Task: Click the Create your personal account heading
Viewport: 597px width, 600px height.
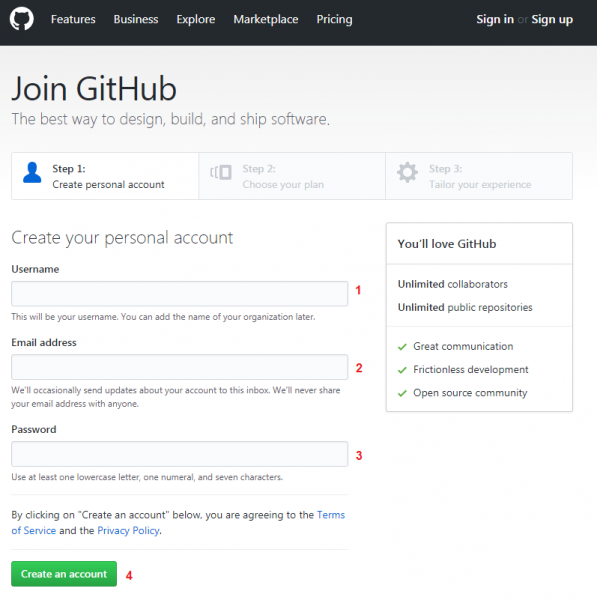Action: pos(122,238)
